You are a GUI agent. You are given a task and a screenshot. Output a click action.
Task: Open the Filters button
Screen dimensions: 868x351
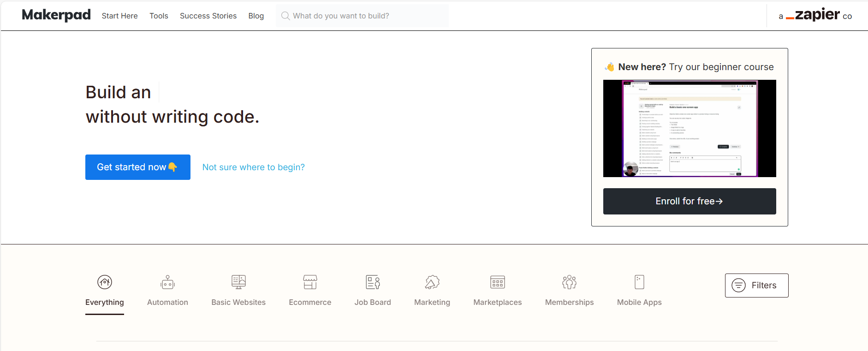(x=756, y=286)
